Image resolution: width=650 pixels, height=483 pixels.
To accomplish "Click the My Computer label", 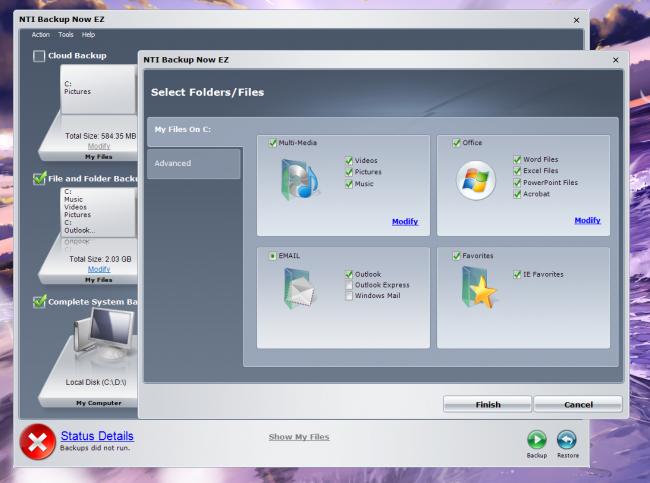I will click(x=99, y=403).
